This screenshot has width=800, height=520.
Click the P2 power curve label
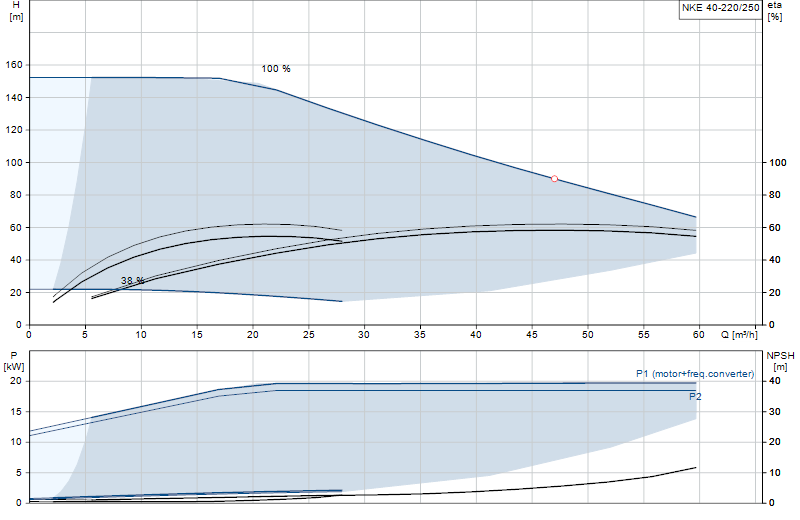(x=695, y=397)
